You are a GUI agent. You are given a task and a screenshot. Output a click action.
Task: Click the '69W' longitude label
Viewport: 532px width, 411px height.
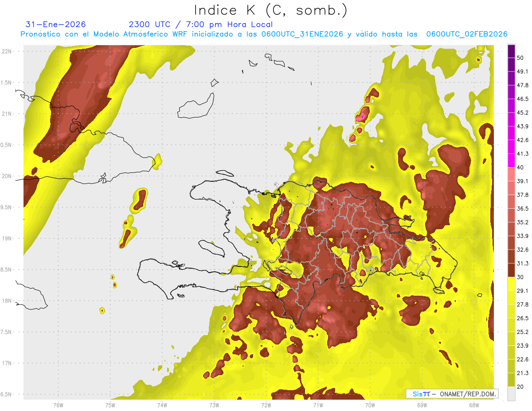coord(422,405)
